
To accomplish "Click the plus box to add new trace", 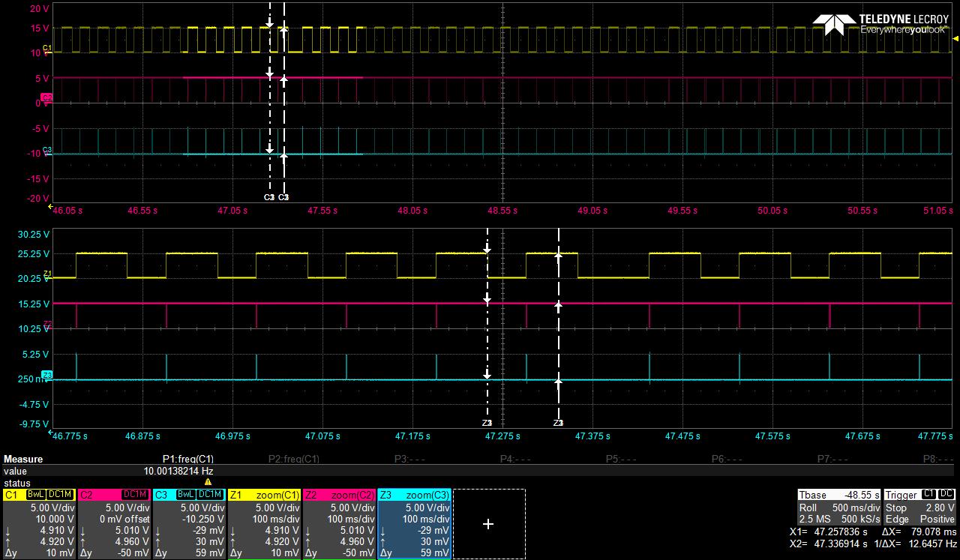I will [488, 524].
